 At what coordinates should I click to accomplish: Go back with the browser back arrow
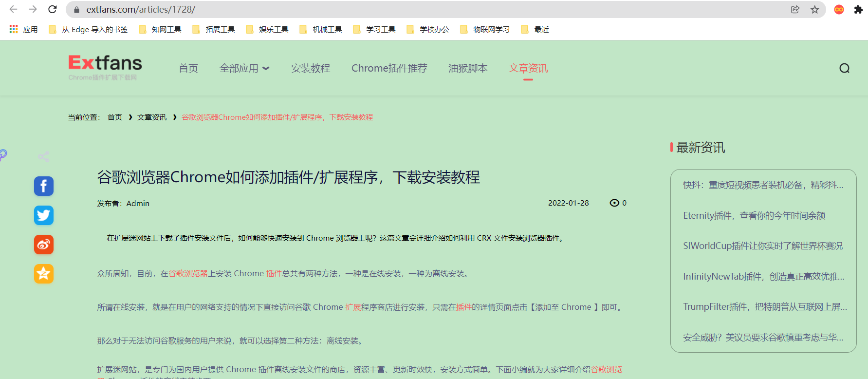pos(14,9)
